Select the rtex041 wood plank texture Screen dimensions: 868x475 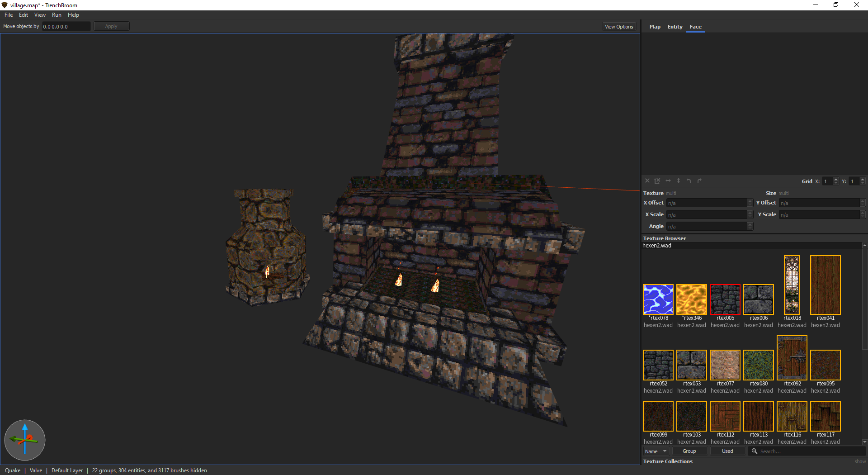point(826,285)
